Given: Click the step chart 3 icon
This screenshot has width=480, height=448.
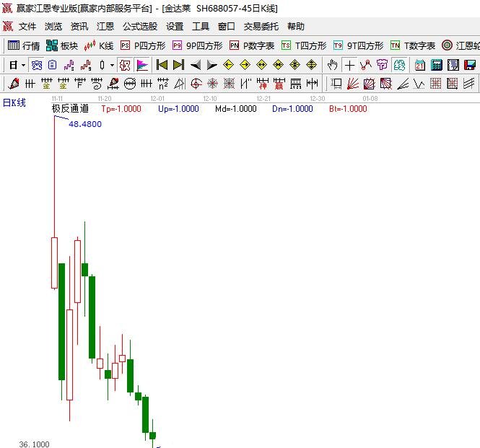Looking at the screenshot, I should (x=69, y=65).
